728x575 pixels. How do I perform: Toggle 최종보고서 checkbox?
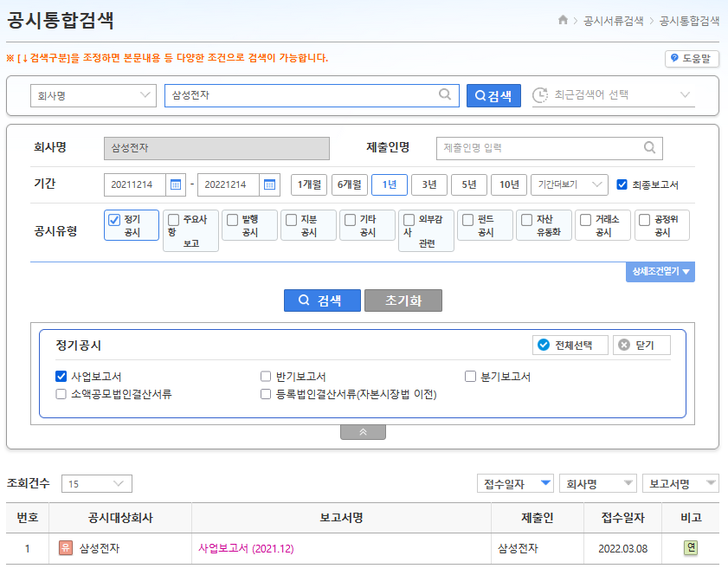click(622, 184)
